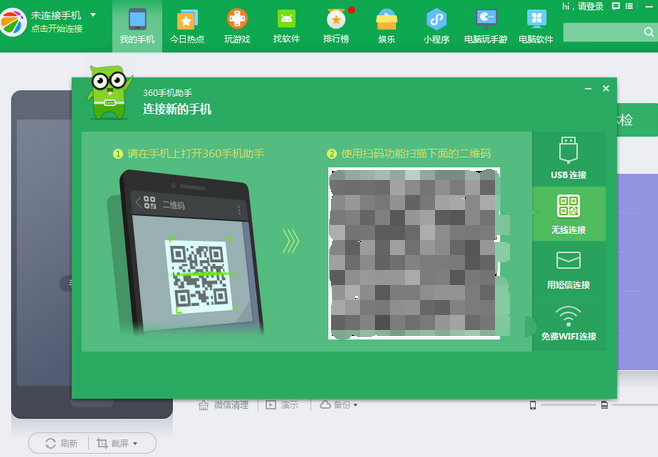Open 小程序 mini-programs section
Image resolution: width=658 pixels, height=457 pixels.
(x=436, y=26)
